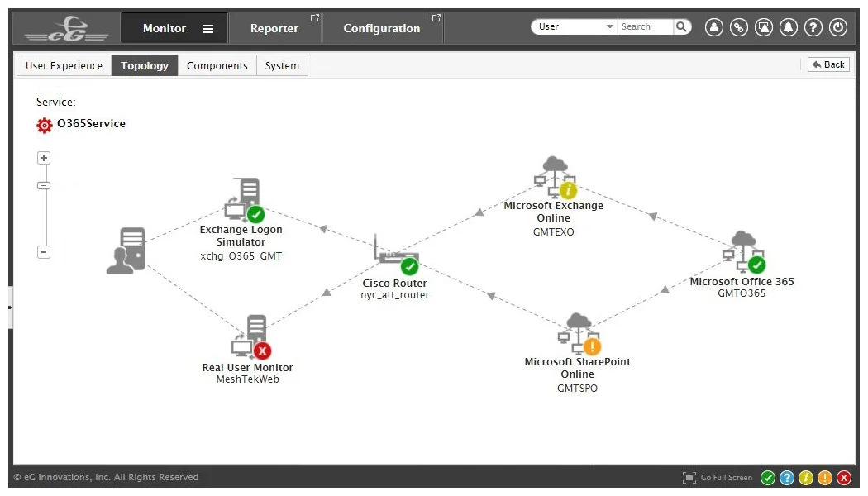The width and height of the screenshot is (868, 496).
Task: Open the help question mark icon
Action: 813,27
